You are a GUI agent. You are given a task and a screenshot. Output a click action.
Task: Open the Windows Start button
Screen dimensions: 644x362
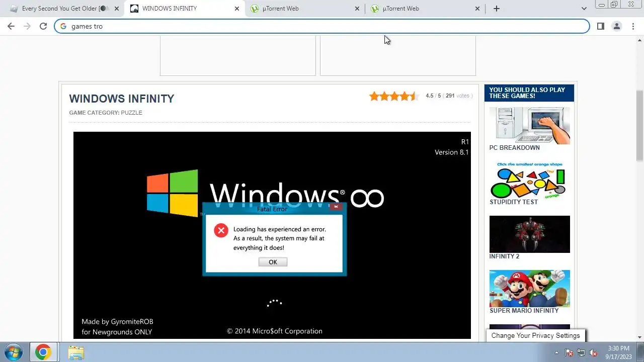tap(13, 352)
